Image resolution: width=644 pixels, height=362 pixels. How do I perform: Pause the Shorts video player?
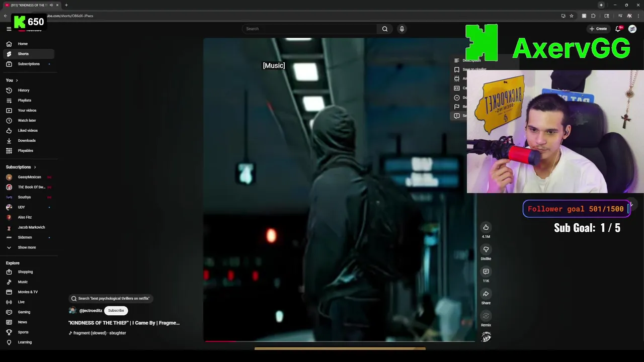340,190
